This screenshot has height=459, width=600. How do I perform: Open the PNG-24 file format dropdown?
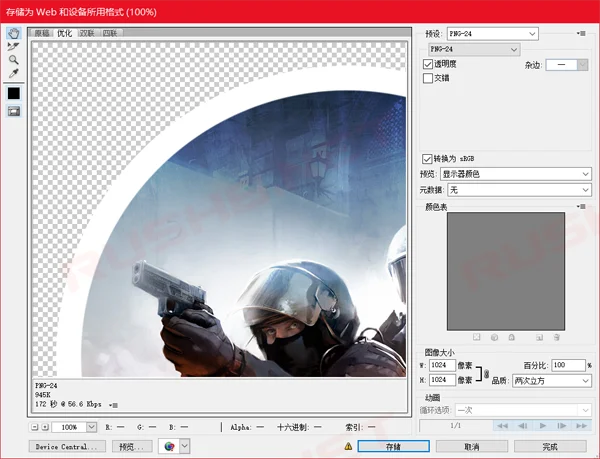[x=474, y=49]
